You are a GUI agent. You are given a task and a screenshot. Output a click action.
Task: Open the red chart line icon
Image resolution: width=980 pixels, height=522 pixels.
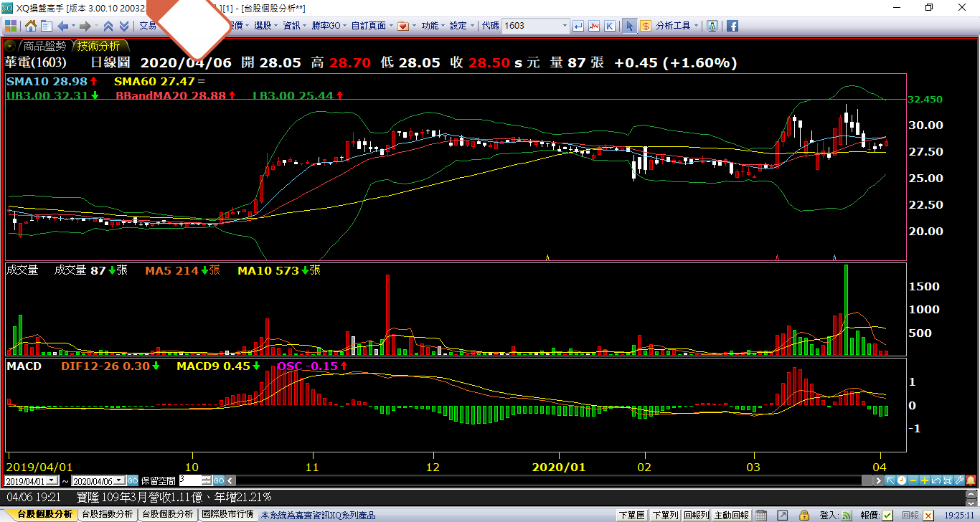(x=594, y=26)
